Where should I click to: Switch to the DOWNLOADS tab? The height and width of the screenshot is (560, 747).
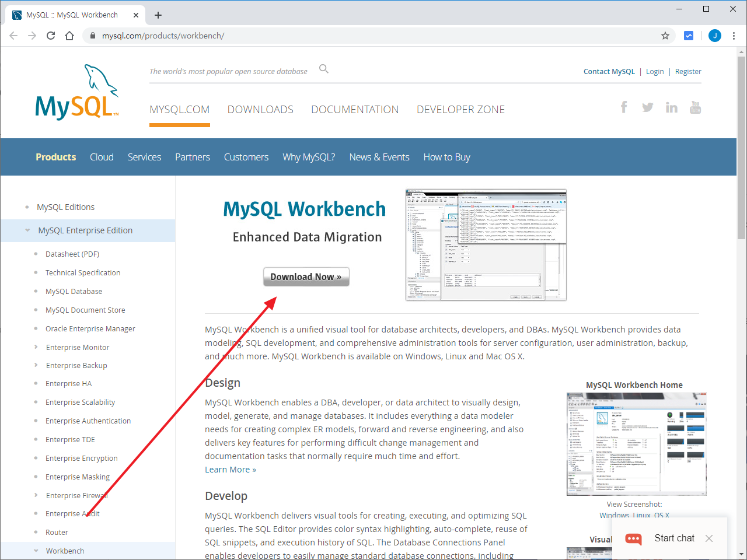coord(260,110)
